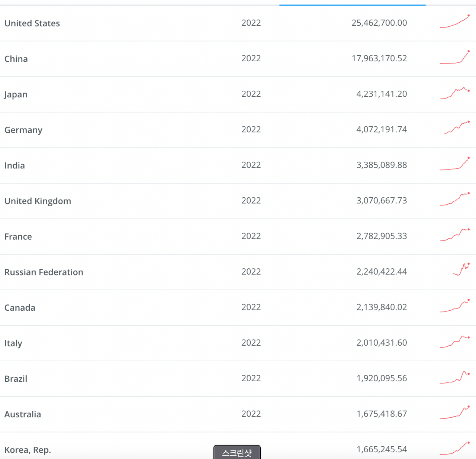Select the Germany country link
This screenshot has height=459, width=476.
[23, 130]
